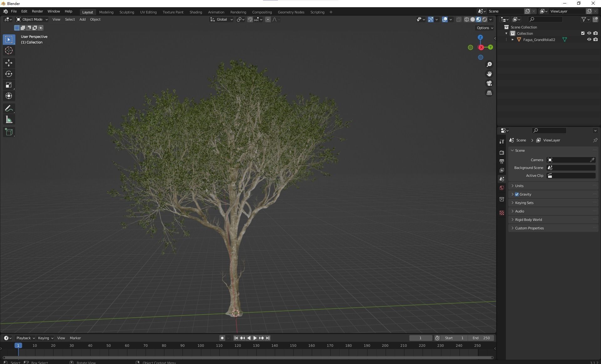Screen dimensions: 601x364
Task: Open the Playback dropdown
Action: coord(25,338)
